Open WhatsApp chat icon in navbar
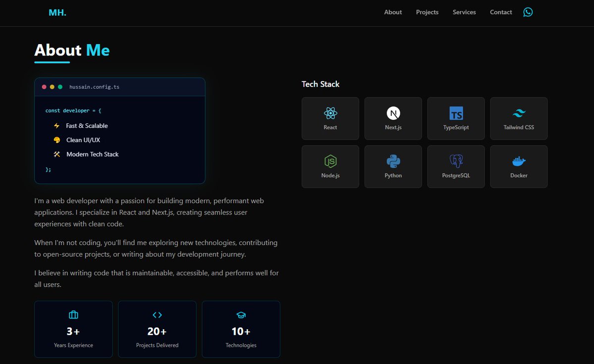Image resolution: width=594 pixels, height=364 pixels. (x=528, y=12)
